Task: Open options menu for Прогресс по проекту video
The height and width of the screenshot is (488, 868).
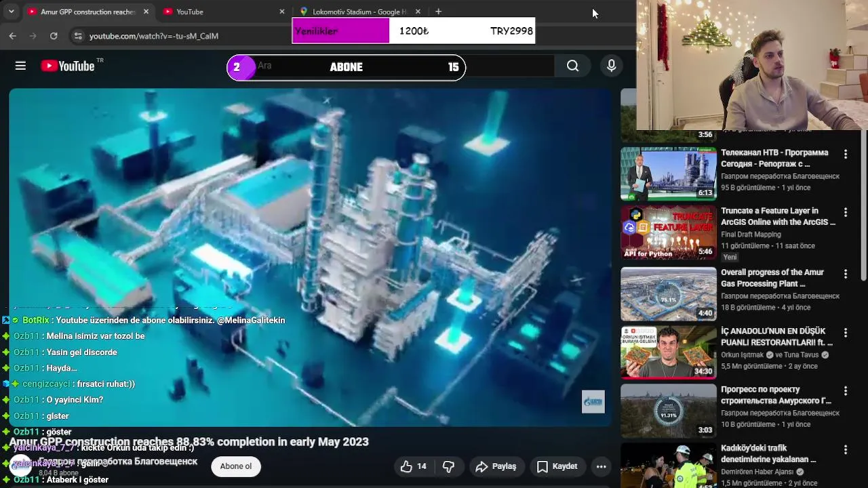Action: point(845,391)
